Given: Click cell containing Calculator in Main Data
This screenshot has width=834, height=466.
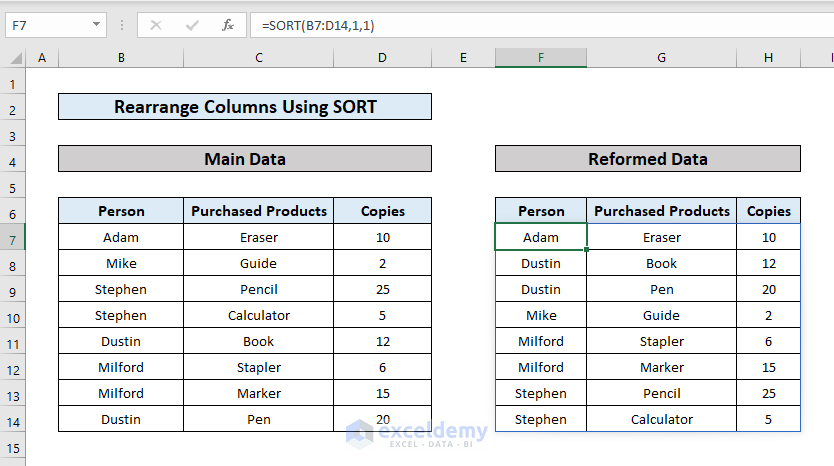Looking at the screenshot, I should tap(258, 316).
